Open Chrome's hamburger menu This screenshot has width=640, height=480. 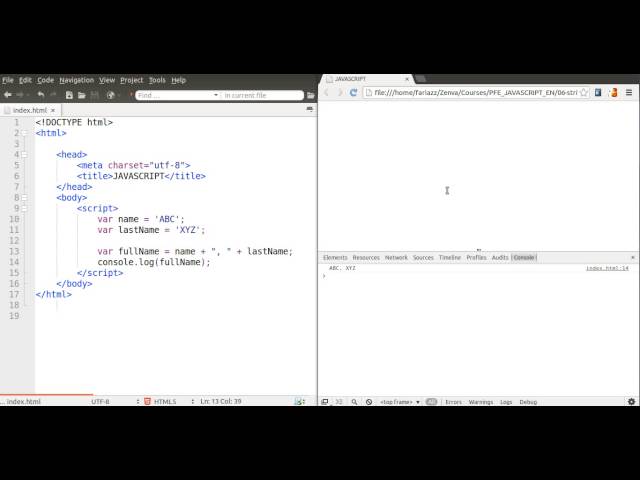point(629,93)
